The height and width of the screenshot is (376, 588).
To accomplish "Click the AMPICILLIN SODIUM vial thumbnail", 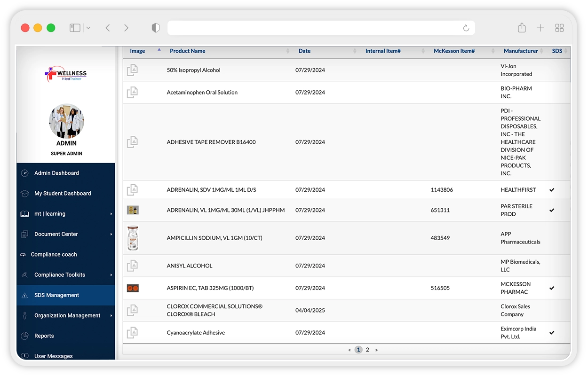I will point(133,238).
